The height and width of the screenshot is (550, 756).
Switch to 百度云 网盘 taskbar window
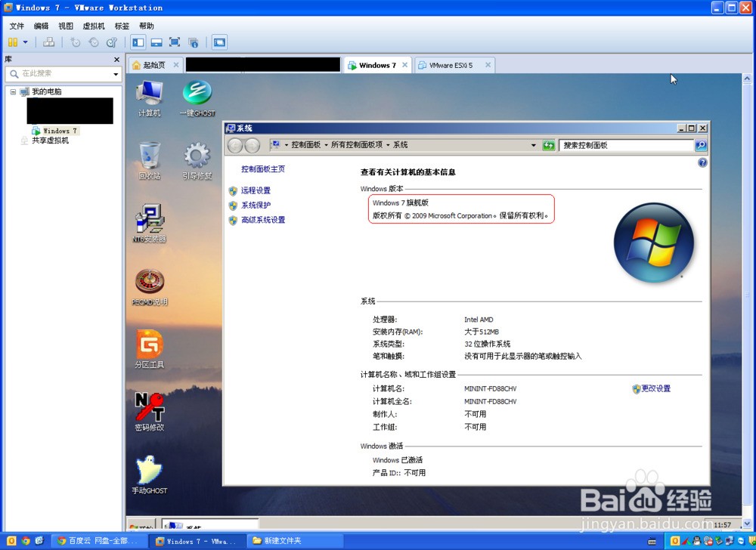pyautogui.click(x=99, y=541)
